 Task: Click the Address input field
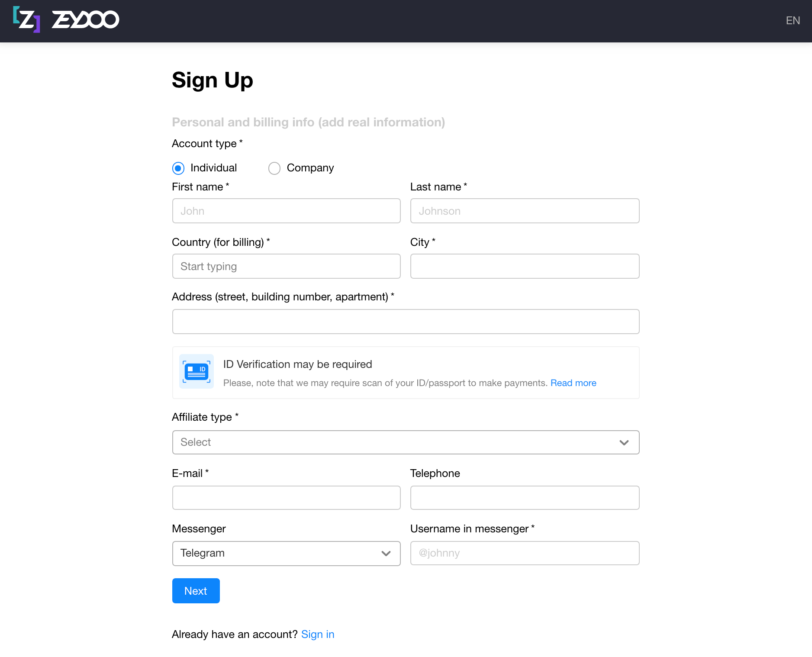tap(406, 322)
